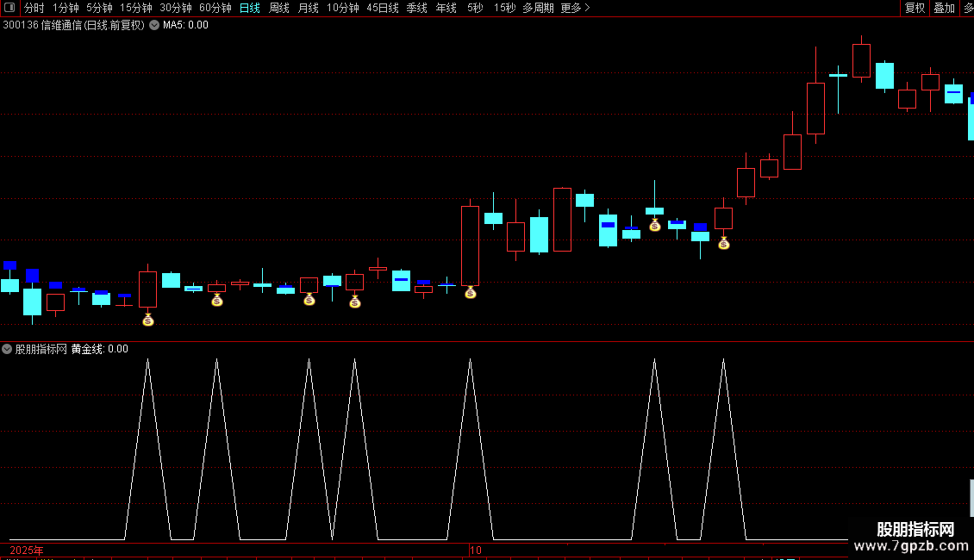Click third money bag signal icon
The image size is (974, 560).
(309, 299)
